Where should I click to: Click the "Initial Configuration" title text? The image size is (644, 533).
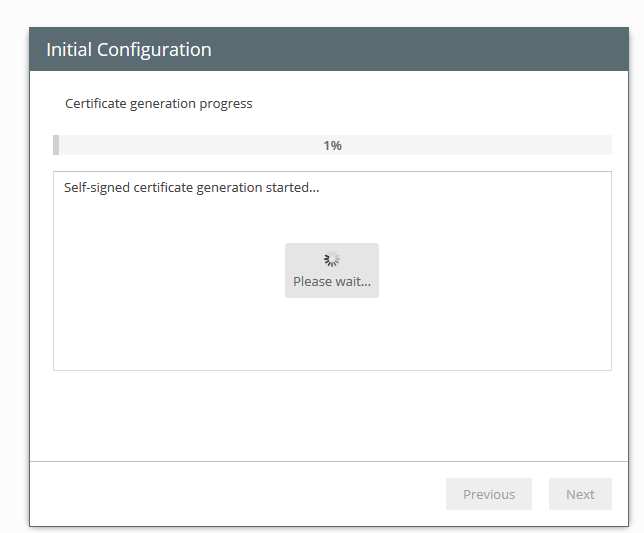(128, 50)
